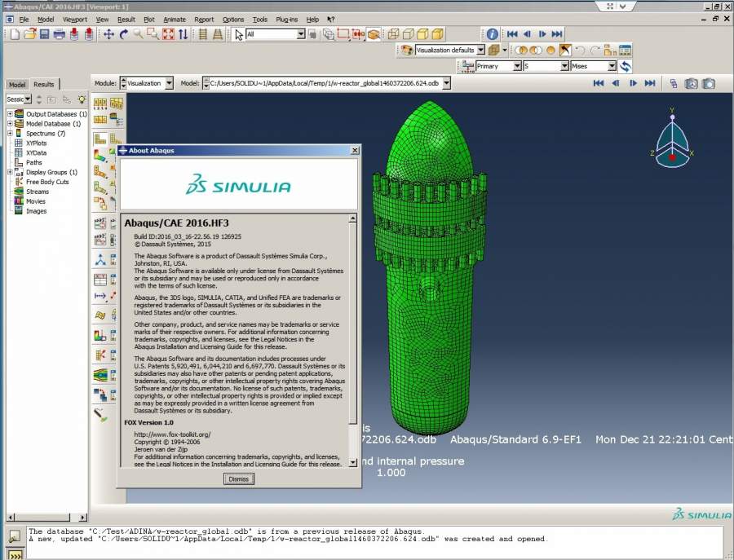This screenshot has height=560, width=734.
Task: Select the Magnify view tool
Action: (138, 34)
